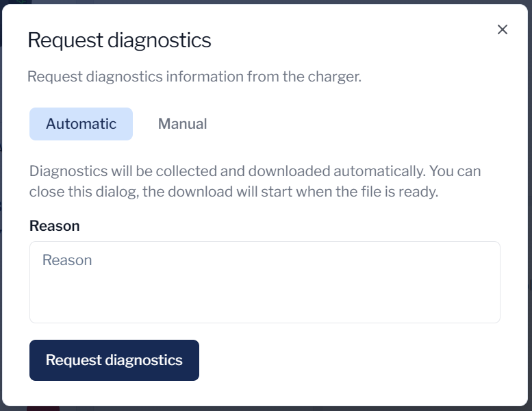
Task: Select the Automatic tab
Action: (81, 124)
